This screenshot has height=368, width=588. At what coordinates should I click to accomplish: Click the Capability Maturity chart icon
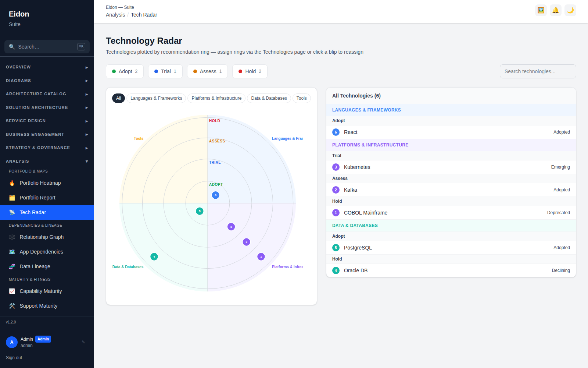(x=12, y=291)
